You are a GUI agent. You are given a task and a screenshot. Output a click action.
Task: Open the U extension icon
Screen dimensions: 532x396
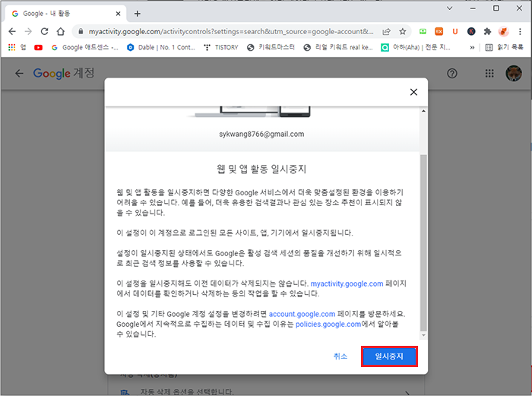pyautogui.click(x=455, y=32)
